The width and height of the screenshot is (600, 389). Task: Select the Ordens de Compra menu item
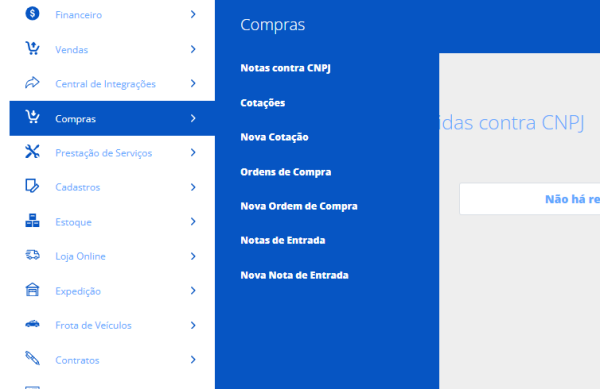[x=286, y=172]
